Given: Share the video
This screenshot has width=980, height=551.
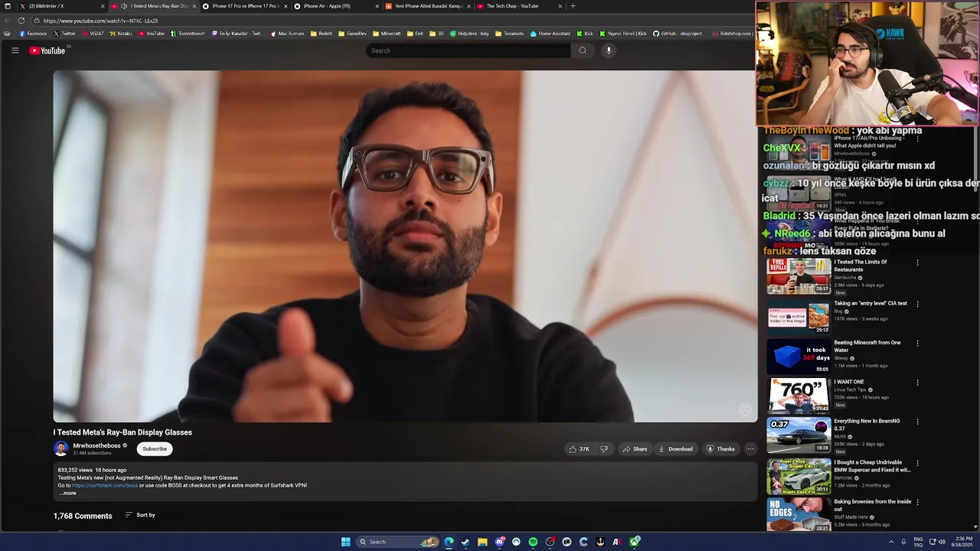Looking at the screenshot, I should click(635, 449).
